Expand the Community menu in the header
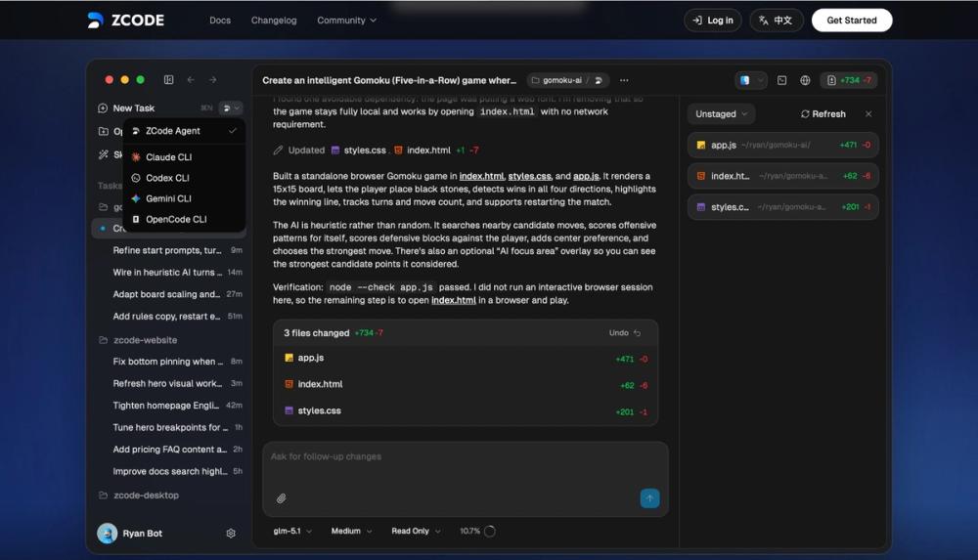978x560 pixels. [x=347, y=21]
